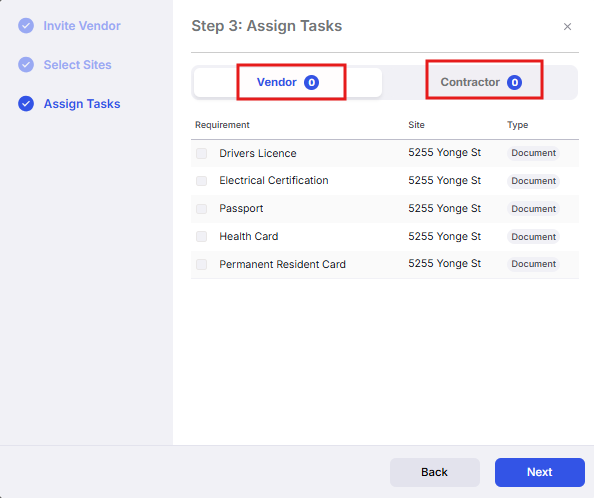Check the Electrical Certification checkbox

pyautogui.click(x=202, y=181)
